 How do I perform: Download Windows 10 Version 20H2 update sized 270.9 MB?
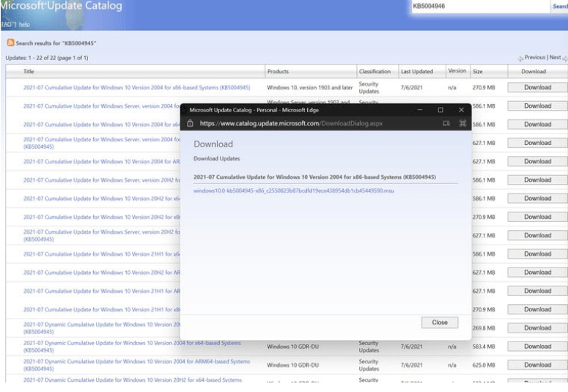[537, 217]
